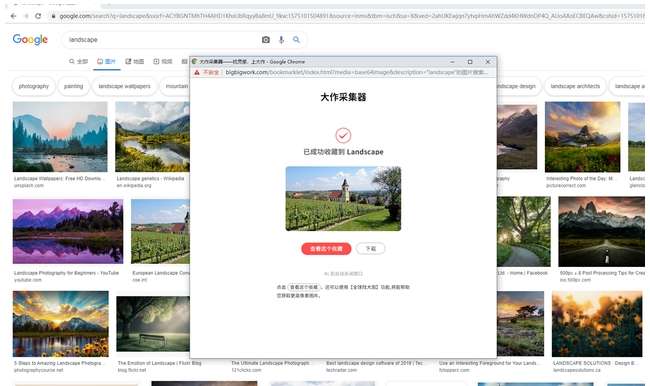Switch to the maps search tab

(x=135, y=61)
